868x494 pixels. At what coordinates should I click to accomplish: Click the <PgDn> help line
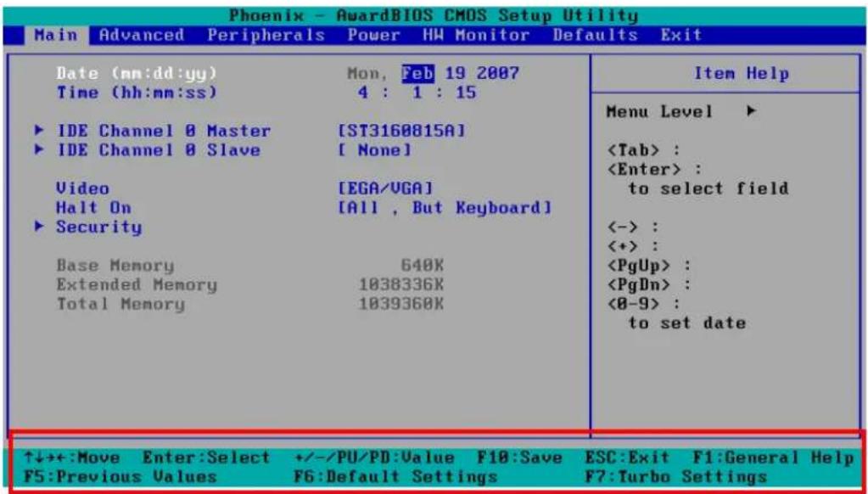(649, 285)
